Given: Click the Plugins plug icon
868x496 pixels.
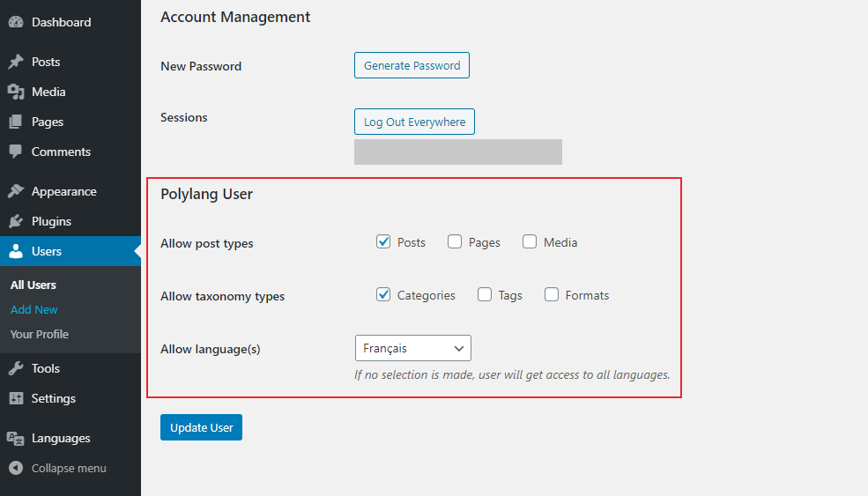Looking at the screenshot, I should point(16,221).
